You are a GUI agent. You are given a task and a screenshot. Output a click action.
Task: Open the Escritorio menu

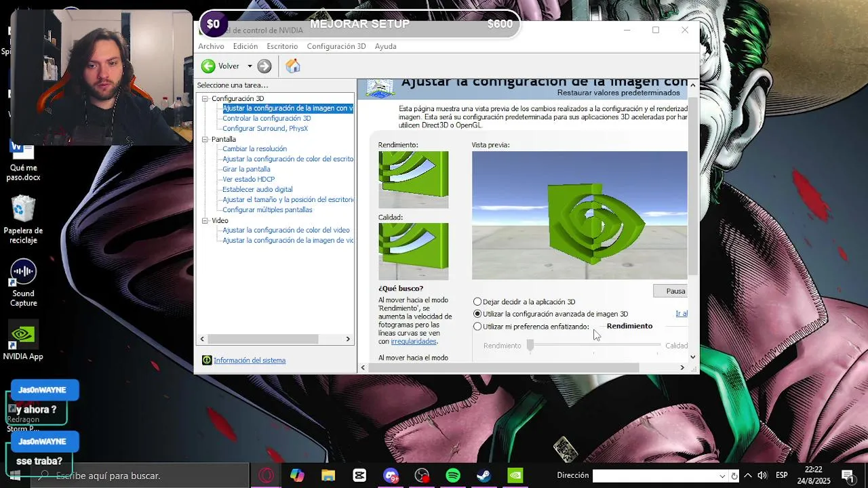point(282,46)
